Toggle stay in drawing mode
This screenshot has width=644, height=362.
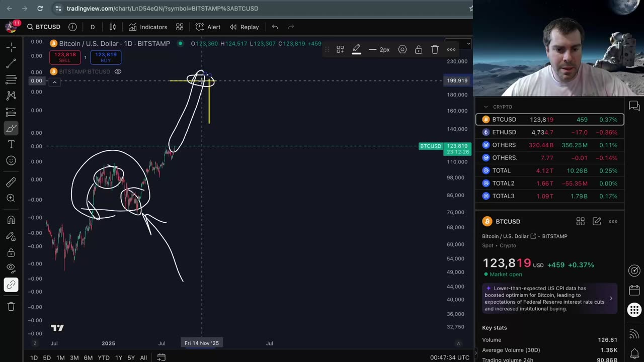[11, 236]
